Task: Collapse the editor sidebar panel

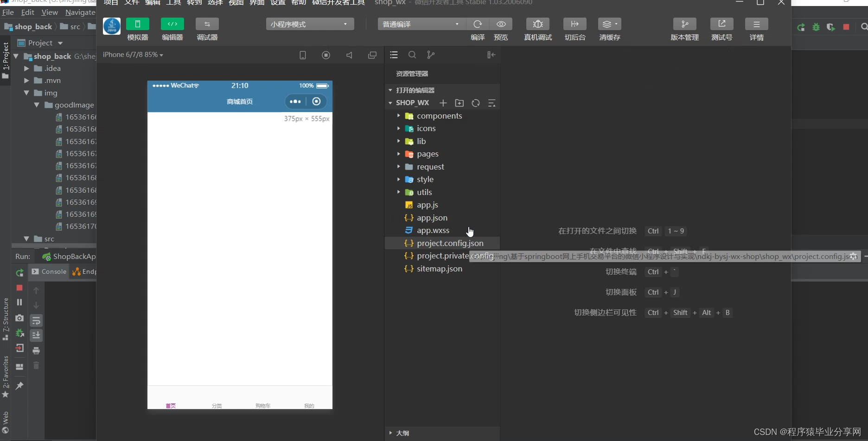Action: [x=491, y=55]
